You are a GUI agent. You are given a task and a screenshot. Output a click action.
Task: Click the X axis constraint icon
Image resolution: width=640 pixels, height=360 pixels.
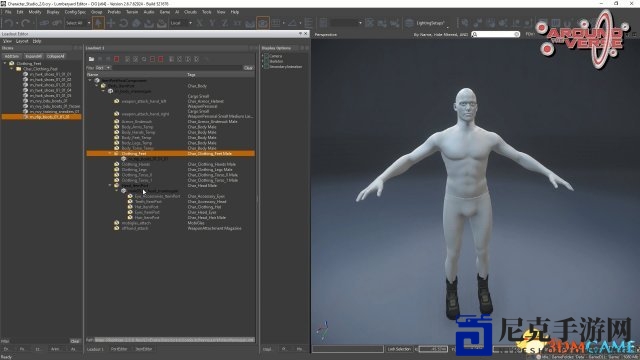point(200,23)
